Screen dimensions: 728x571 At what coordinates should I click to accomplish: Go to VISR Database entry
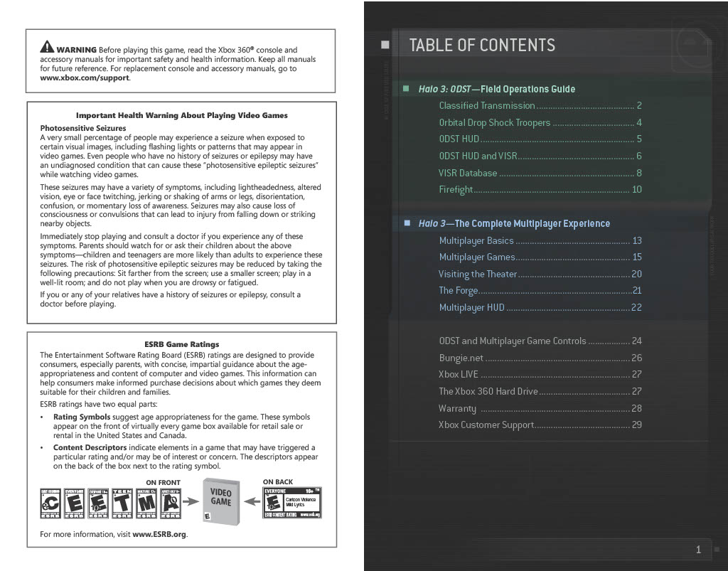coord(540,174)
